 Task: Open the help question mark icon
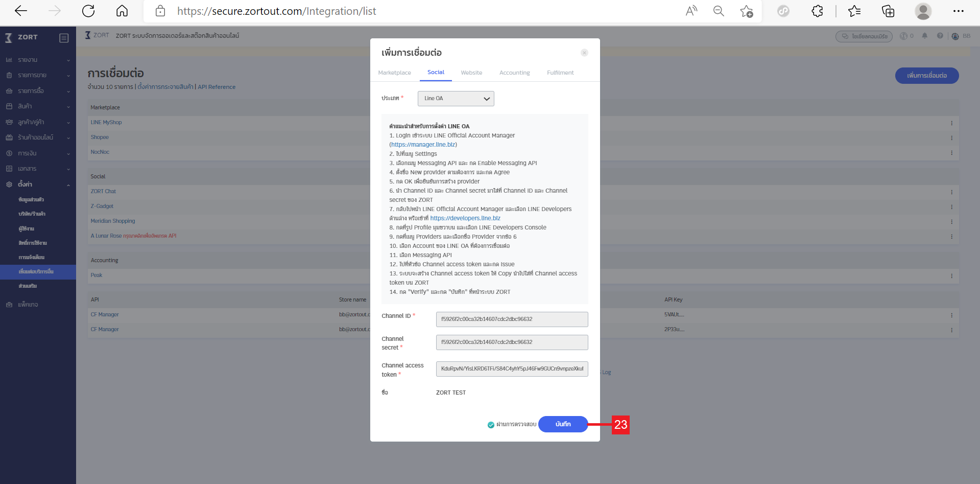(x=940, y=36)
